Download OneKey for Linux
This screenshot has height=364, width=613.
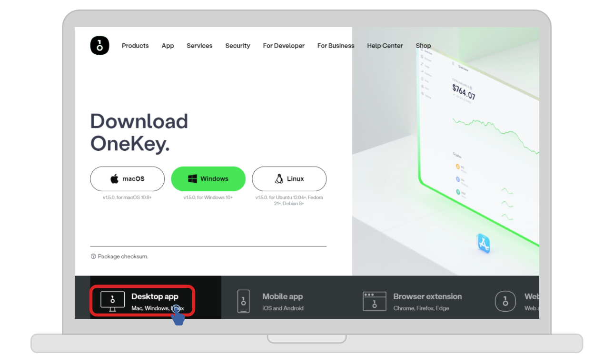point(289,179)
